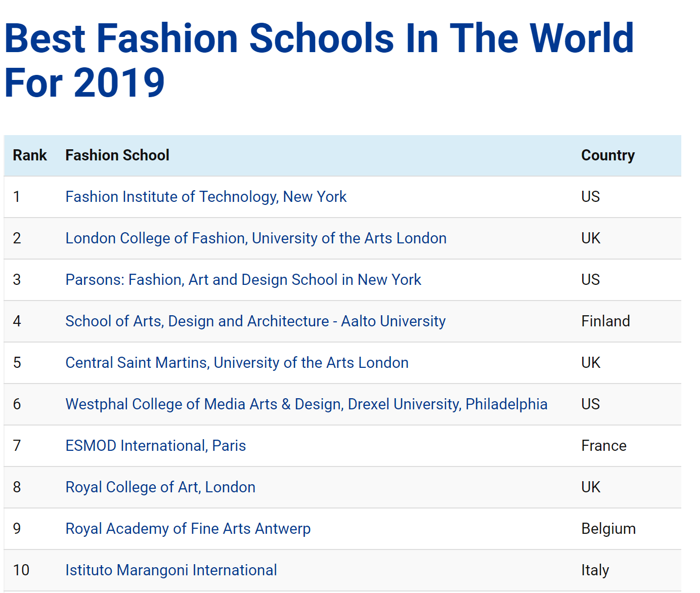Select the "France" country cell
Viewport: 700px width, 593px height.
(x=604, y=446)
